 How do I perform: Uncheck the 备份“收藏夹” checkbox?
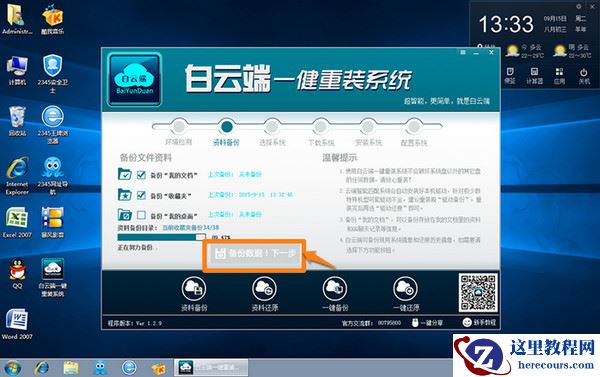point(141,195)
